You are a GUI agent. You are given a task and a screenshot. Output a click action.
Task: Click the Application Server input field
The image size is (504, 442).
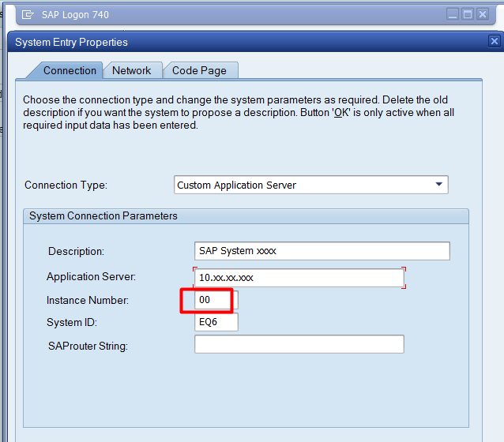pos(299,278)
